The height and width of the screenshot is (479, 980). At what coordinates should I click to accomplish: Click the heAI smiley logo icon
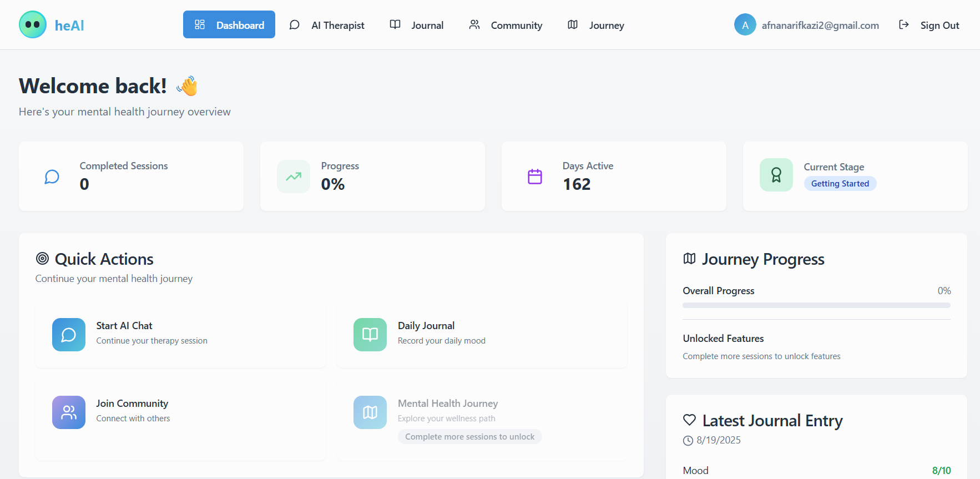point(33,24)
